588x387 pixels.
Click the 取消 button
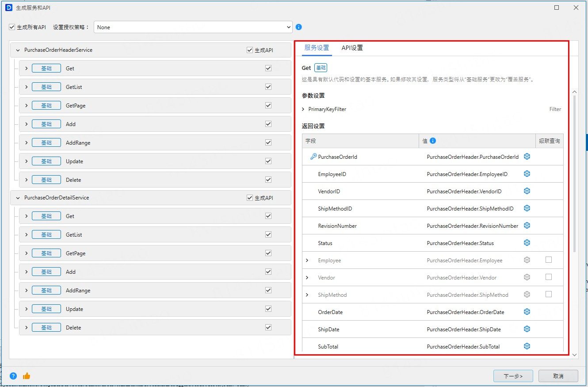tap(558, 376)
